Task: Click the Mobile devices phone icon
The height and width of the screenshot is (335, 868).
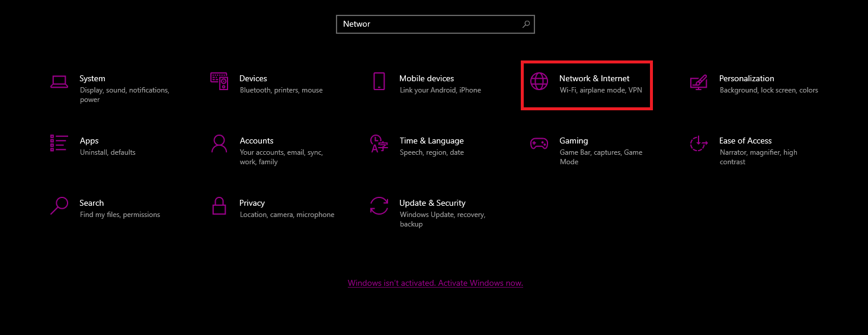Action: 379,81
